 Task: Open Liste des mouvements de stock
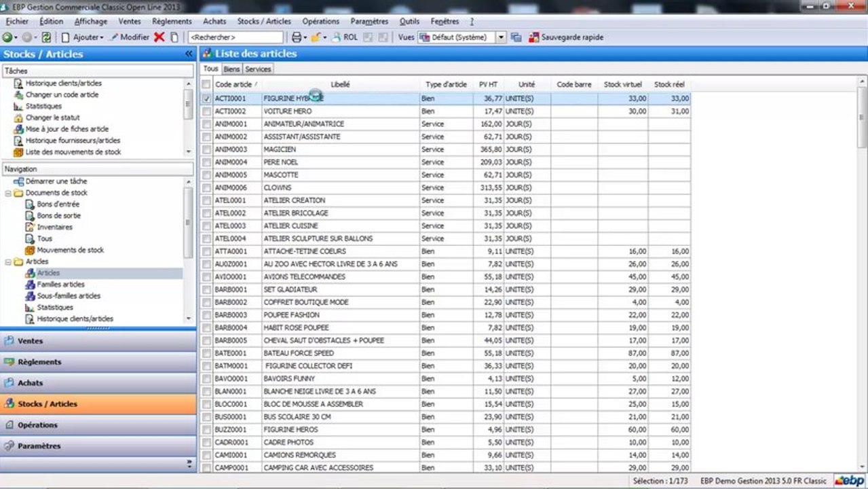tap(73, 152)
